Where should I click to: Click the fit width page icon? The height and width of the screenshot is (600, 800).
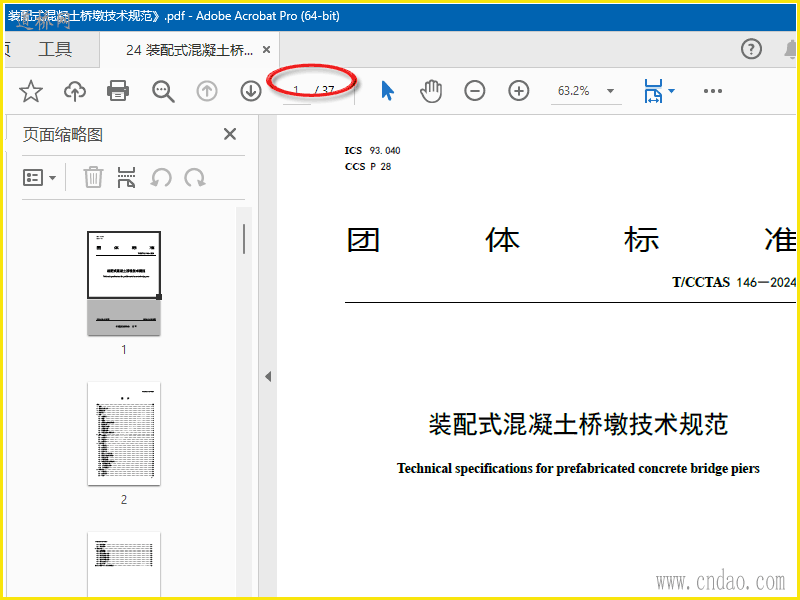click(x=653, y=91)
